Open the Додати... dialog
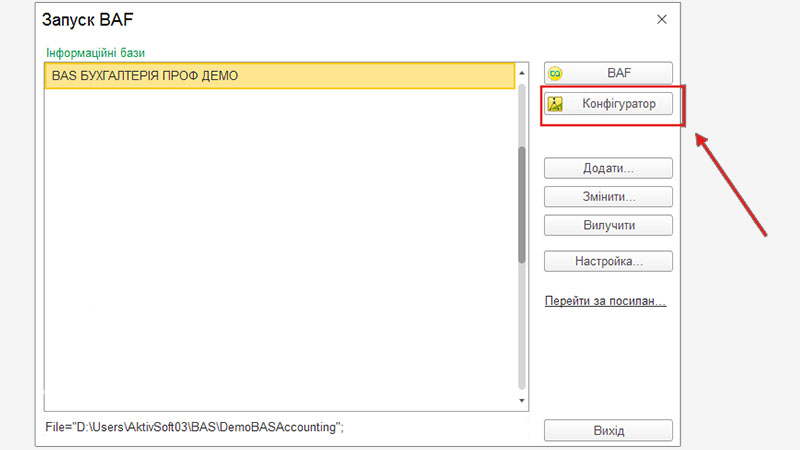 608,168
